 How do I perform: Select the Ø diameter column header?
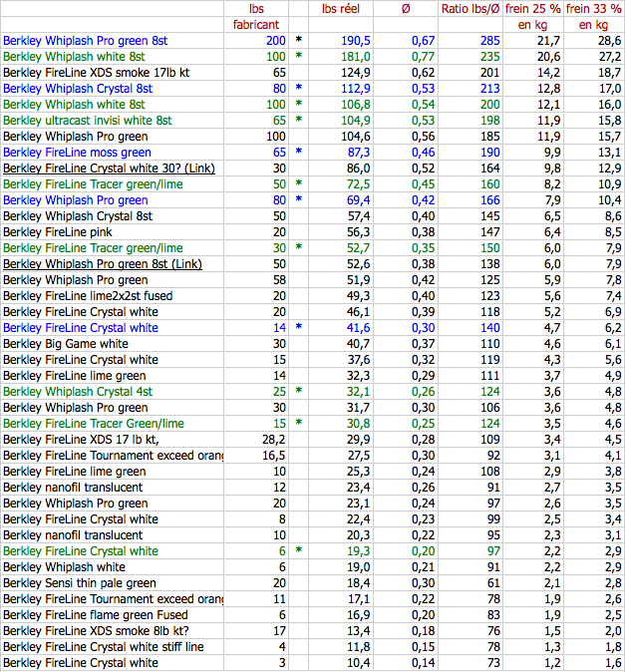point(406,9)
